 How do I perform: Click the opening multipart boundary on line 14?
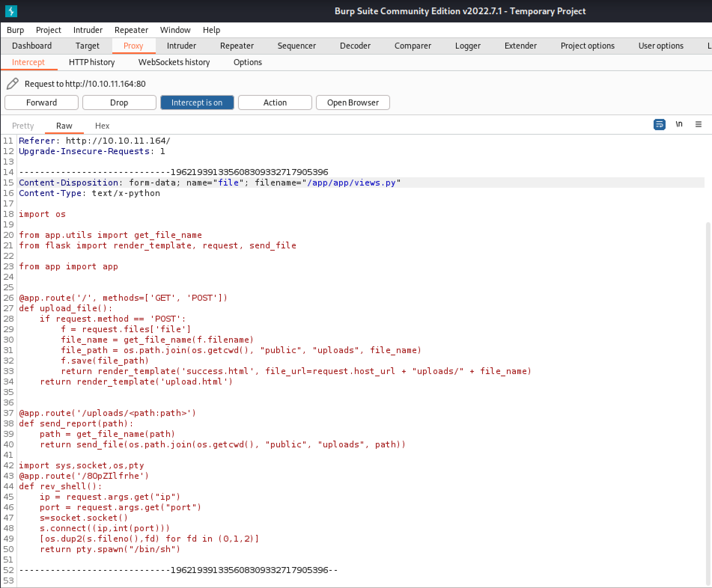coord(174,172)
